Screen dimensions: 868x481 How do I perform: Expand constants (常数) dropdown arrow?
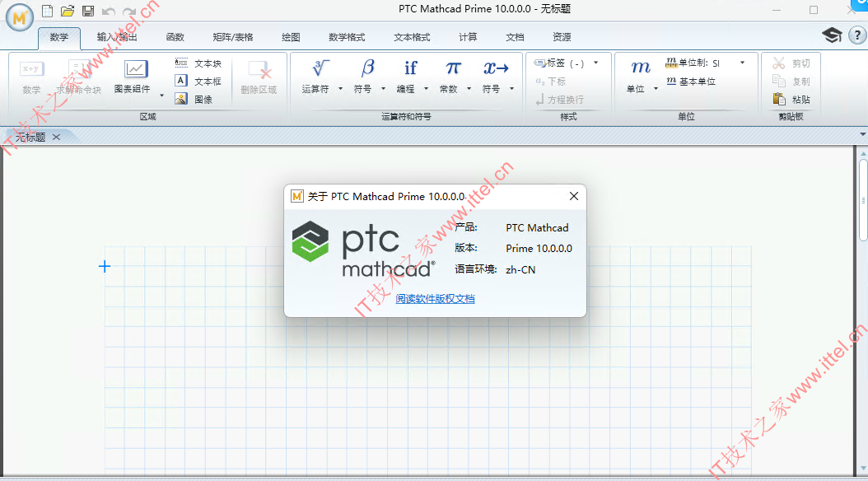point(469,89)
